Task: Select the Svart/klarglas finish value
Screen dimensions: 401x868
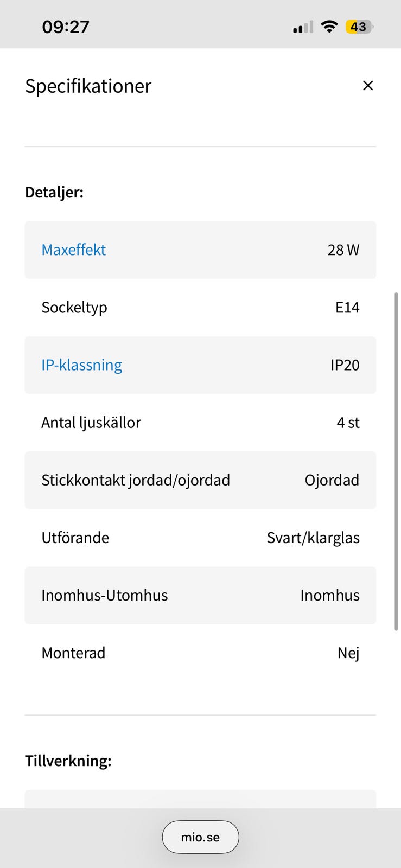Action: coord(313,538)
